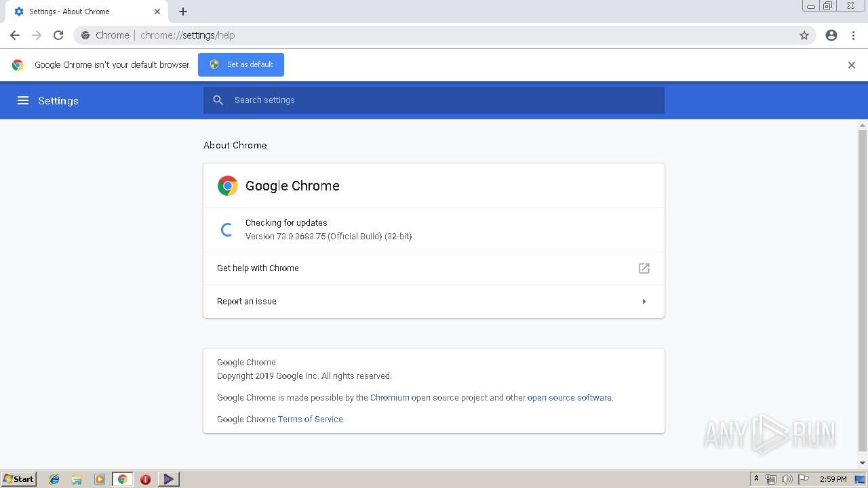Image resolution: width=868 pixels, height=488 pixels.
Task: Open Chrome's three-dot menu
Action: point(853,35)
